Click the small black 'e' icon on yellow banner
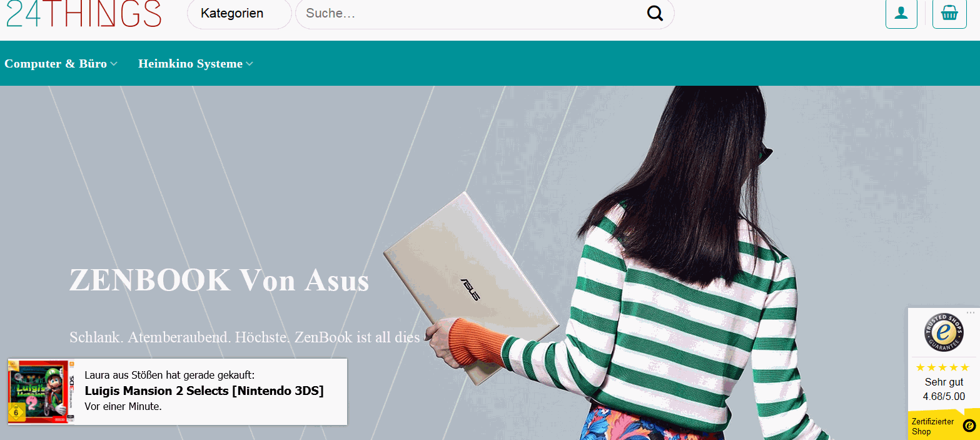This screenshot has width=980, height=440. click(969, 426)
